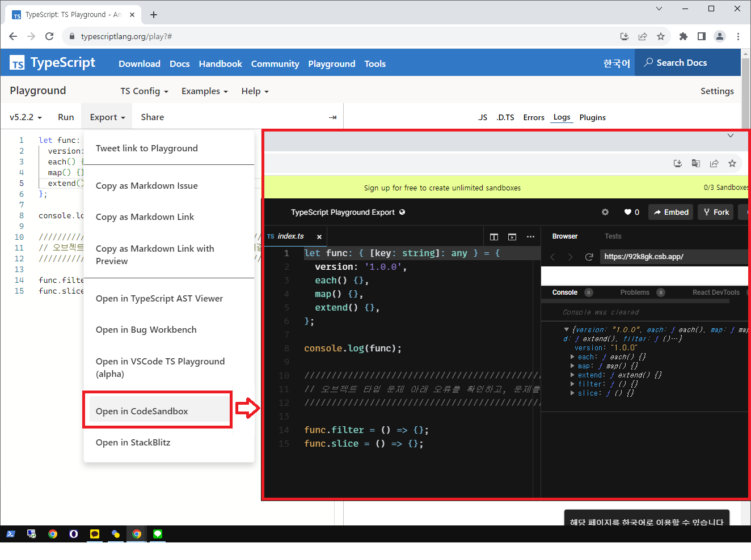Expand the map property in console output
This screenshot has height=560, width=751.
pos(572,366)
